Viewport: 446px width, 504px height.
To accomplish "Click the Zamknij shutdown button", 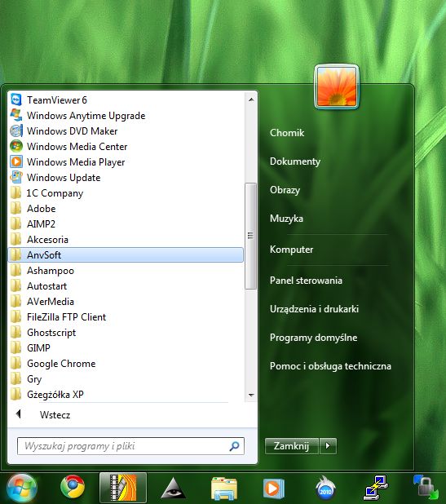I will pyautogui.click(x=291, y=446).
